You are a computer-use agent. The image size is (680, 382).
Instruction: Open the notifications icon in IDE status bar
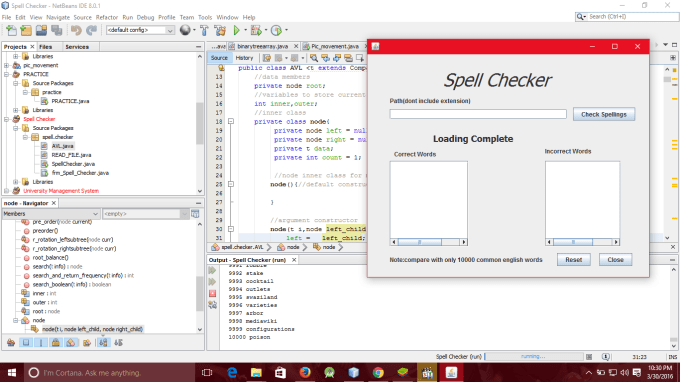click(x=605, y=357)
